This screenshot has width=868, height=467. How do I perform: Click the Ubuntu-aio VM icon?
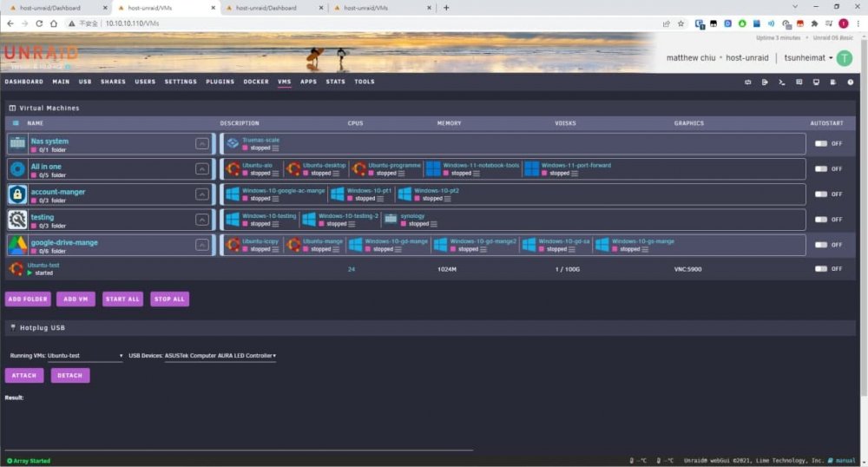pos(233,168)
